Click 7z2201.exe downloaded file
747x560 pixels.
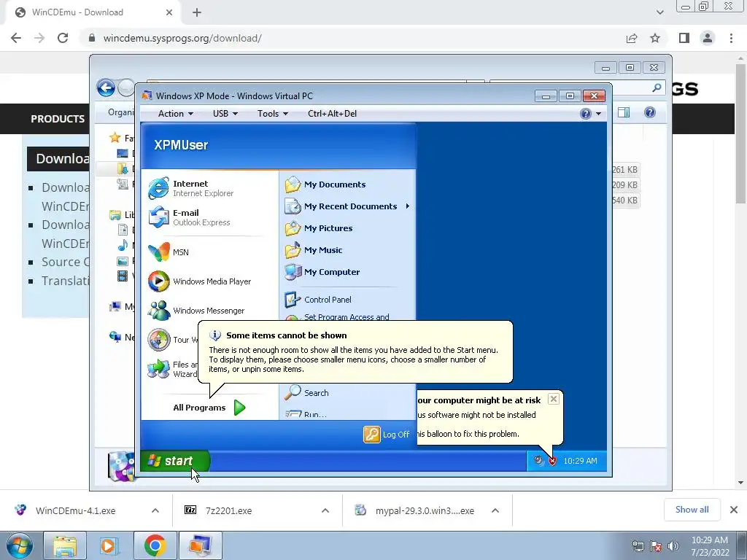tap(228, 510)
